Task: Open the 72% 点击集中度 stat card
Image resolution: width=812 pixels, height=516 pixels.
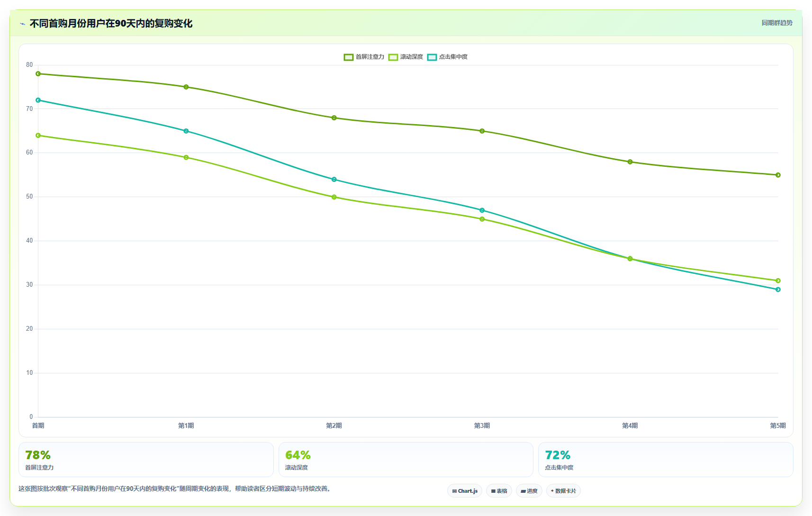Action: pos(666,460)
